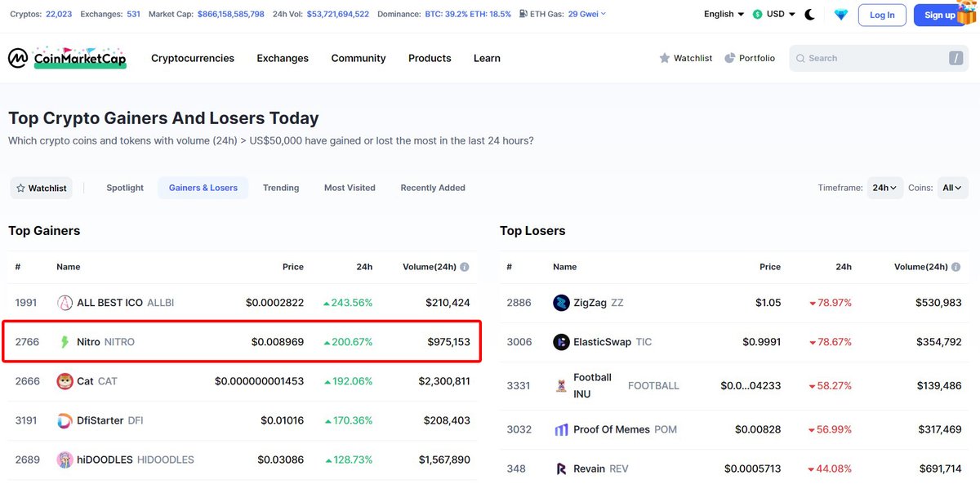Image resolution: width=980 pixels, height=484 pixels.
Task: Select the Gainers & Losers tab
Action: 203,188
